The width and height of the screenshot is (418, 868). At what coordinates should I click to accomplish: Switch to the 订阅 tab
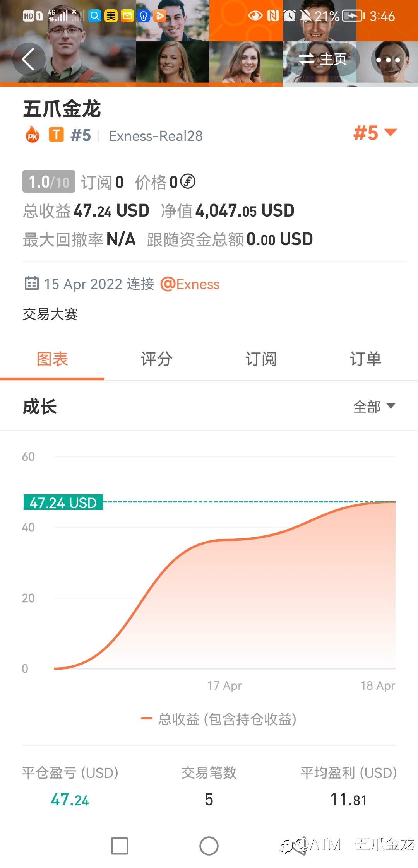pos(261,359)
